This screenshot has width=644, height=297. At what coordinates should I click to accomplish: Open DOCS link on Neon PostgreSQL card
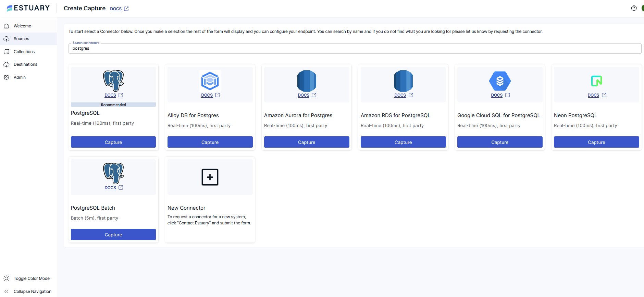(593, 95)
